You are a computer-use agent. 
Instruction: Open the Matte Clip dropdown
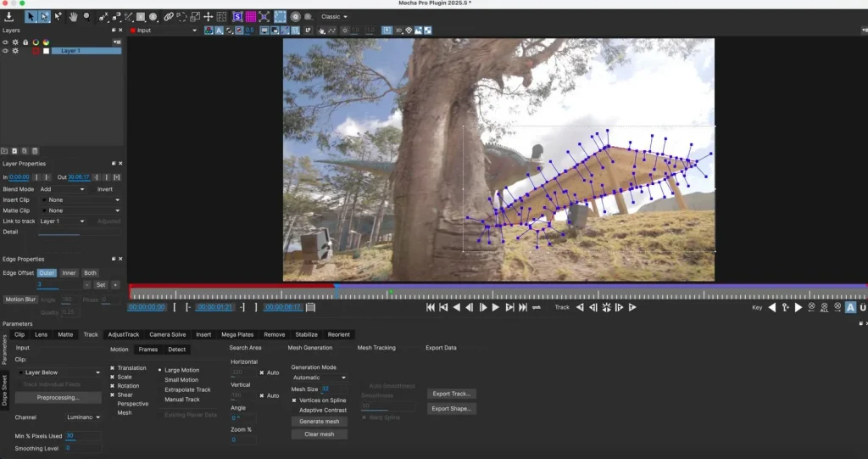tap(81, 210)
